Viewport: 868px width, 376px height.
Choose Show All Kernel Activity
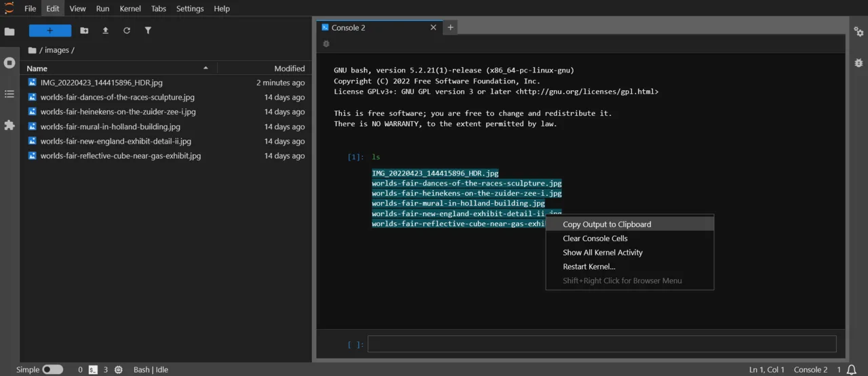(630, 253)
